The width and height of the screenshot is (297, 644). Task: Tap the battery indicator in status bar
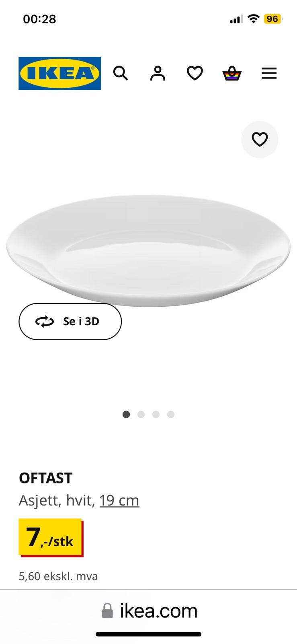(x=273, y=19)
